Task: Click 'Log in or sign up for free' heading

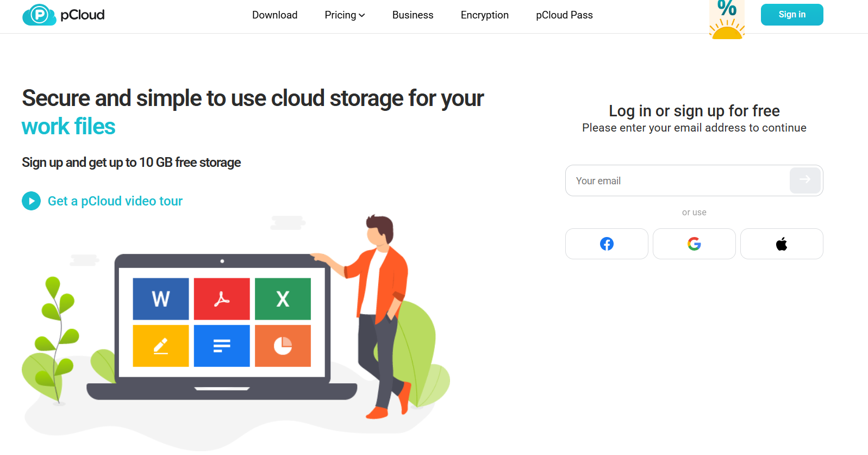Action: pyautogui.click(x=694, y=111)
